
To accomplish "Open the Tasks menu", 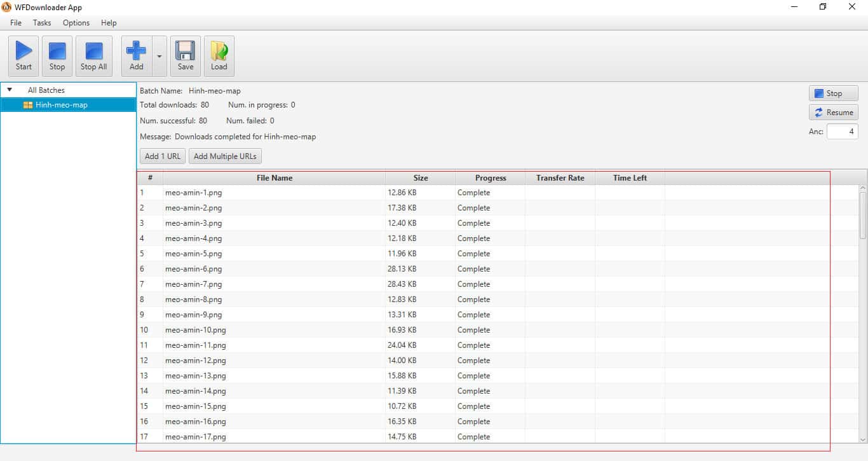I will (x=42, y=23).
